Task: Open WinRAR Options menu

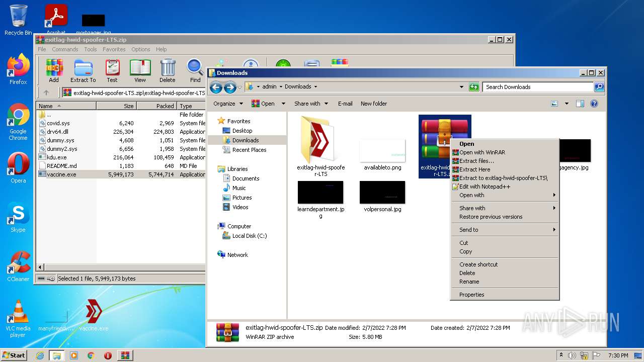Action: coord(141,49)
